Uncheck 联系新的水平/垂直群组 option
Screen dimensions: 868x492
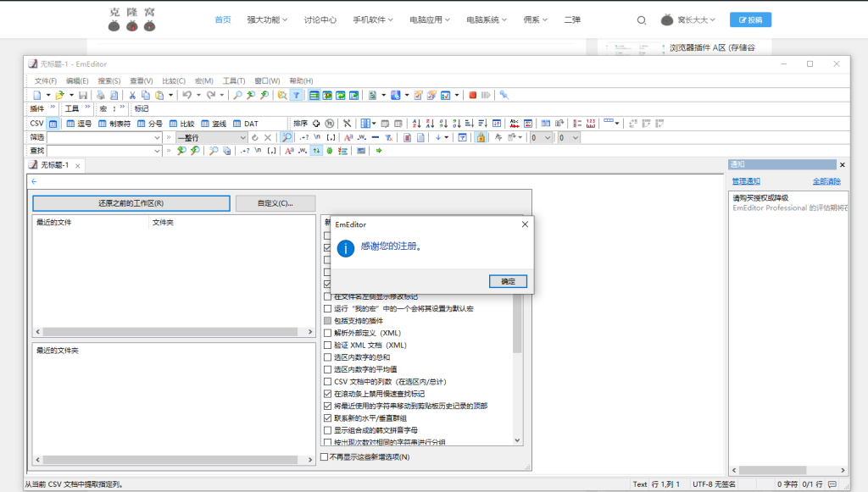(328, 418)
